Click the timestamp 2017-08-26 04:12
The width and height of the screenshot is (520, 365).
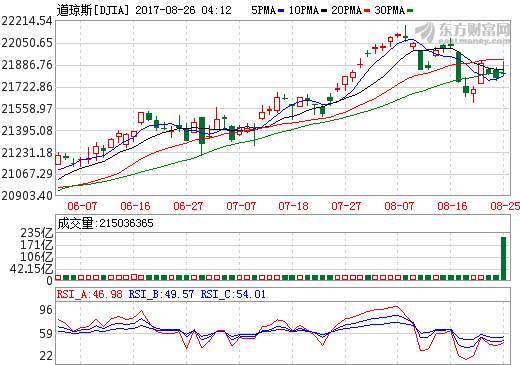click(x=183, y=10)
